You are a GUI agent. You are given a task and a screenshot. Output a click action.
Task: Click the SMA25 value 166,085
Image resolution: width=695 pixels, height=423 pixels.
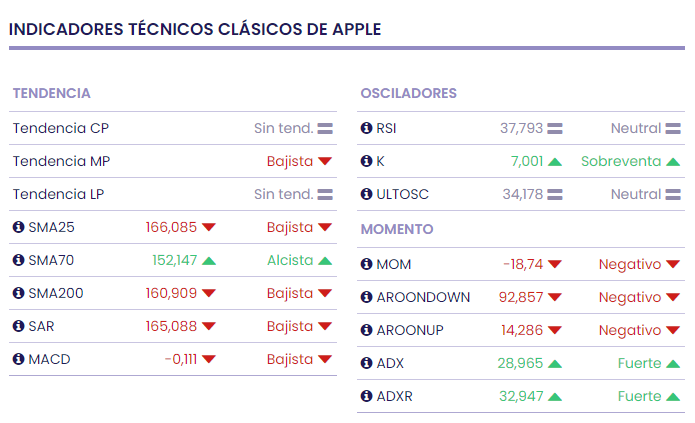[x=171, y=227]
